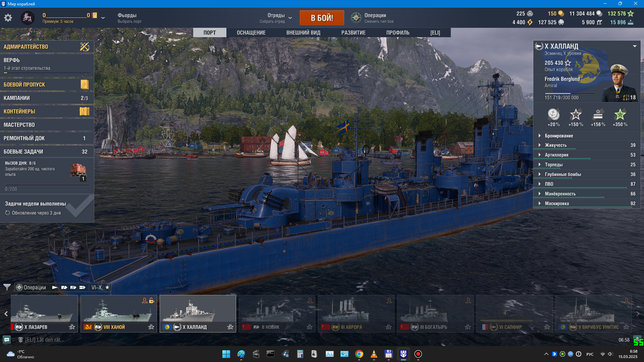
Task: Expand Артиллерия stats section
Action: [x=587, y=155]
